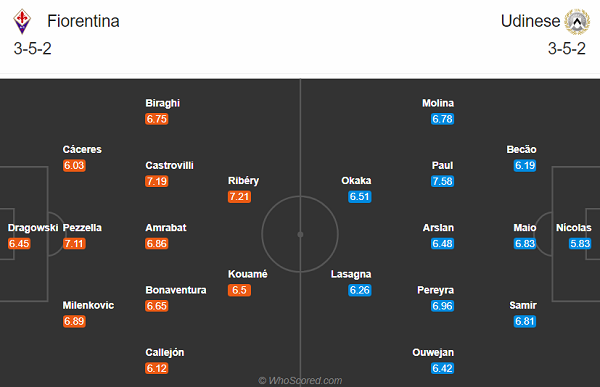
Task: Select Ribéry's 7.21 rating badge
Action: [239, 197]
